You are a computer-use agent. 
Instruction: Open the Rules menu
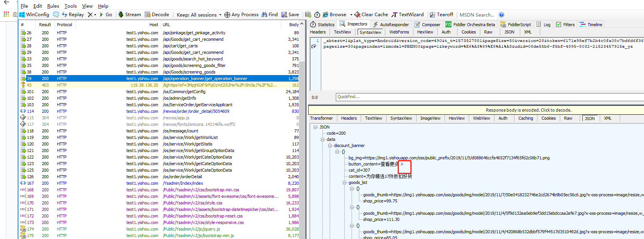coord(53,6)
